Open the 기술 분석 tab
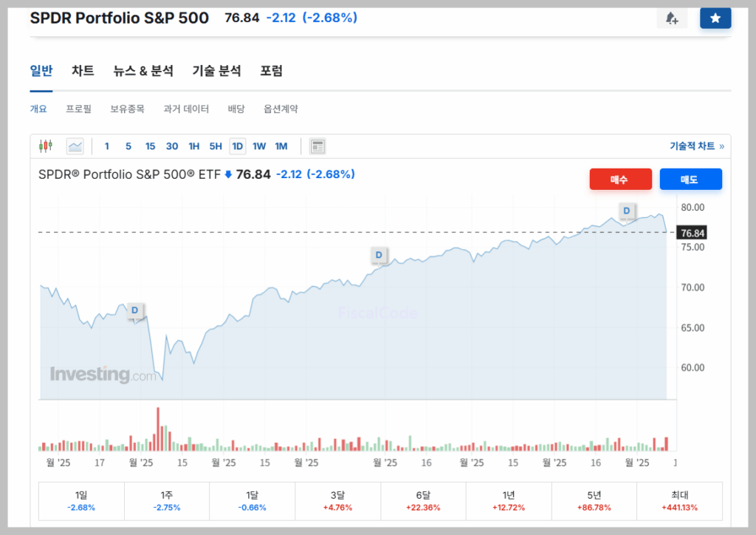 click(x=216, y=71)
